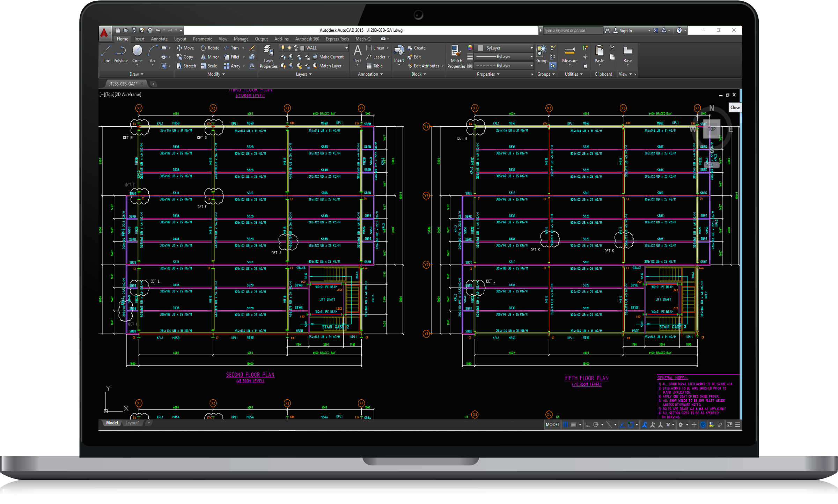Screen dimensions: 838x504
Task: Click the Close button near ViewCube
Action: [x=735, y=108]
